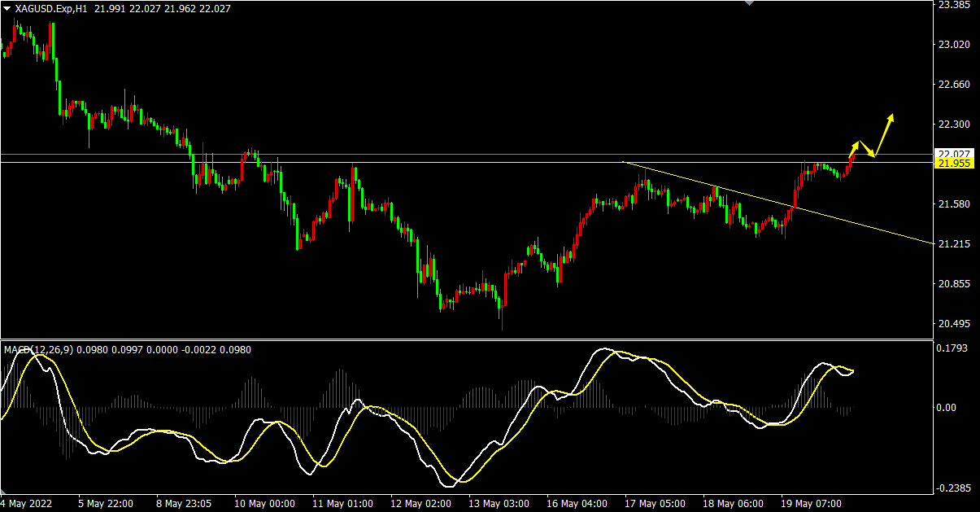Click the 0.00 MACD zero level label

pos(950,407)
